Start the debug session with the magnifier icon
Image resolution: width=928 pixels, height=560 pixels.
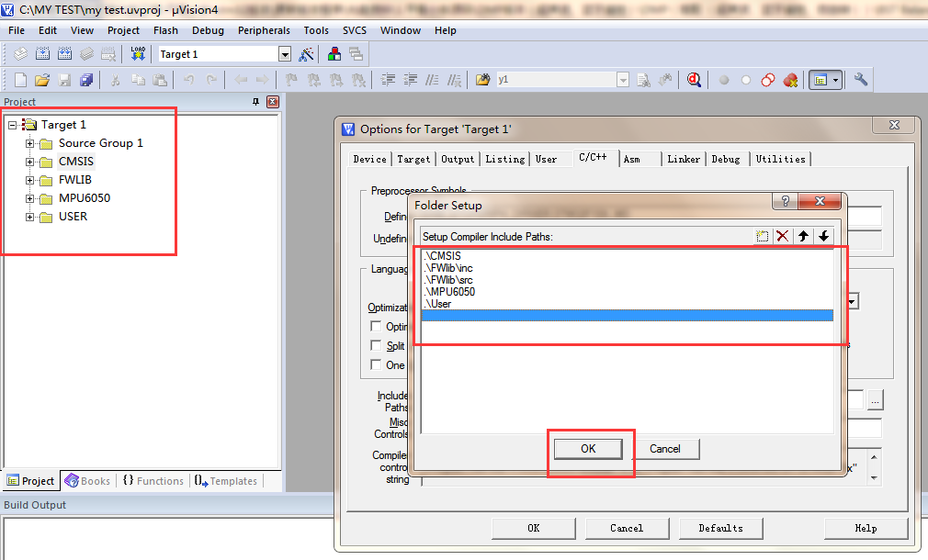pyautogui.click(x=695, y=80)
